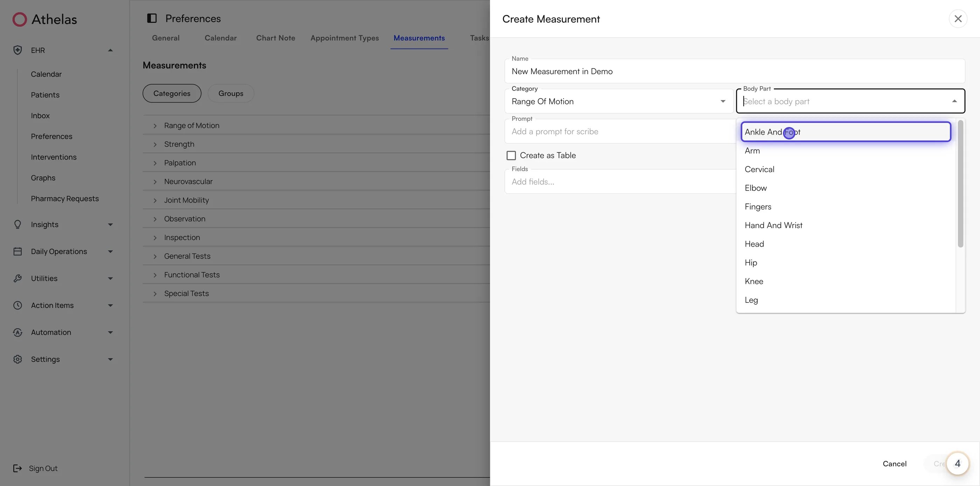
Task: Expand the General Tests category chevron
Action: pos(155,256)
